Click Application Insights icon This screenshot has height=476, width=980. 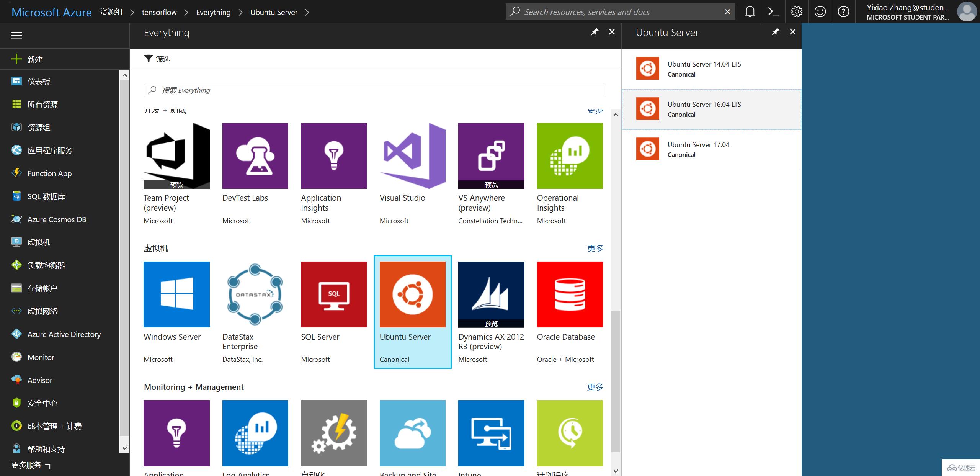334,157
